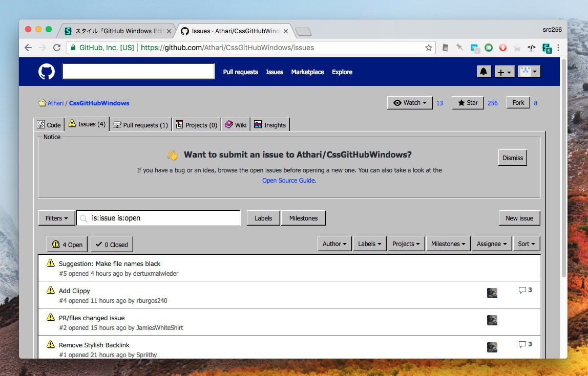Screen dimensions: 588x376
Task: Open a new browser tab
Action: pyautogui.click(x=303, y=32)
